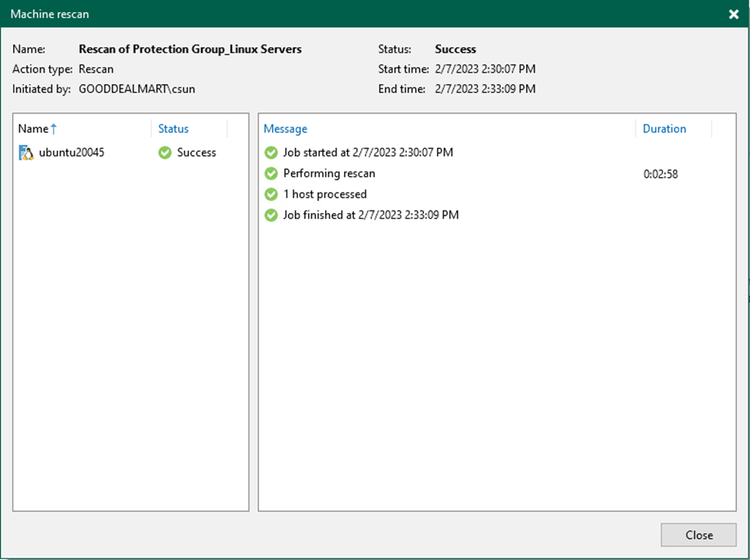The width and height of the screenshot is (750, 560).
Task: Sort machines by Status column header
Action: coord(173,129)
